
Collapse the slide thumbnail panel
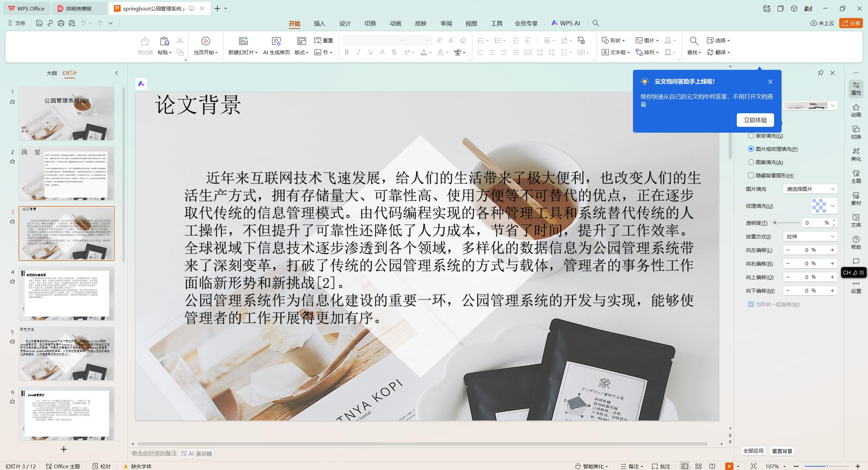coord(116,73)
